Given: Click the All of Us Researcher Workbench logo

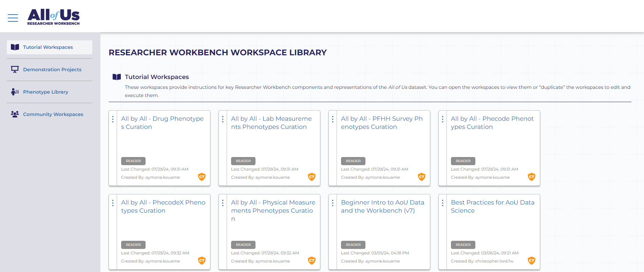Looking at the screenshot, I should click(x=53, y=17).
